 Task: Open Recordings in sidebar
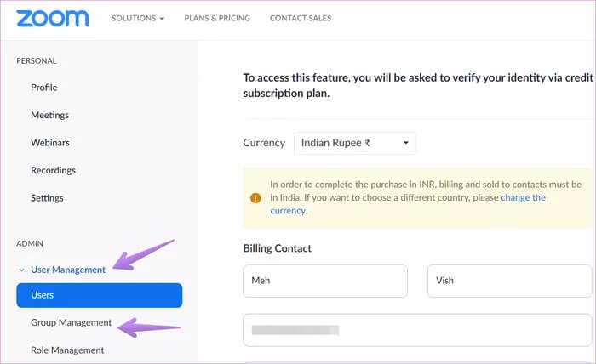pyautogui.click(x=53, y=170)
